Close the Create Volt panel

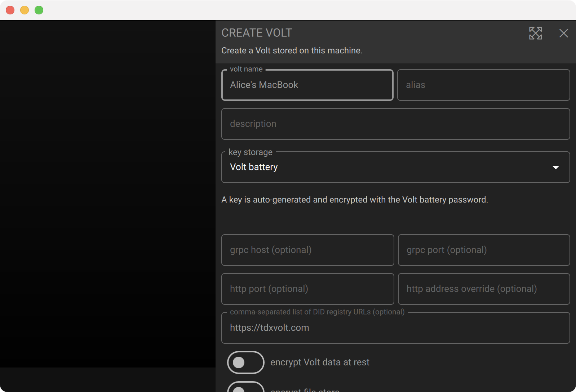coord(563,33)
